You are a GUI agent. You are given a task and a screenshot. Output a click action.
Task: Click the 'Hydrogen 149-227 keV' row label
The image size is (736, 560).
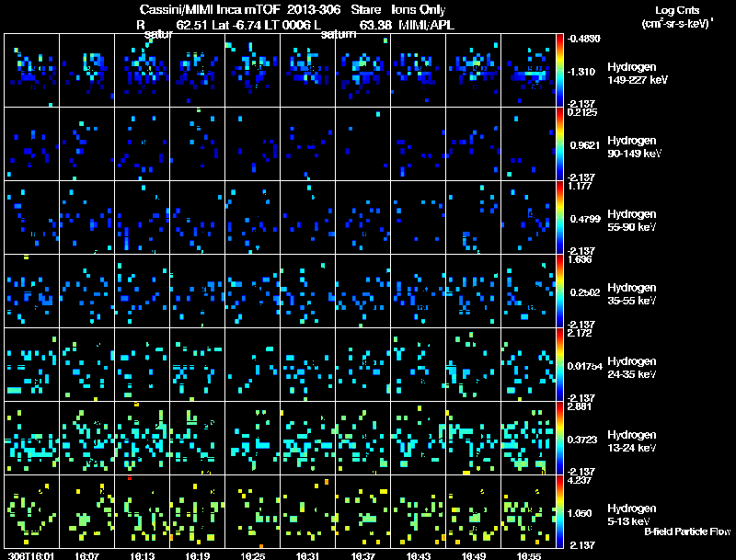[637, 74]
